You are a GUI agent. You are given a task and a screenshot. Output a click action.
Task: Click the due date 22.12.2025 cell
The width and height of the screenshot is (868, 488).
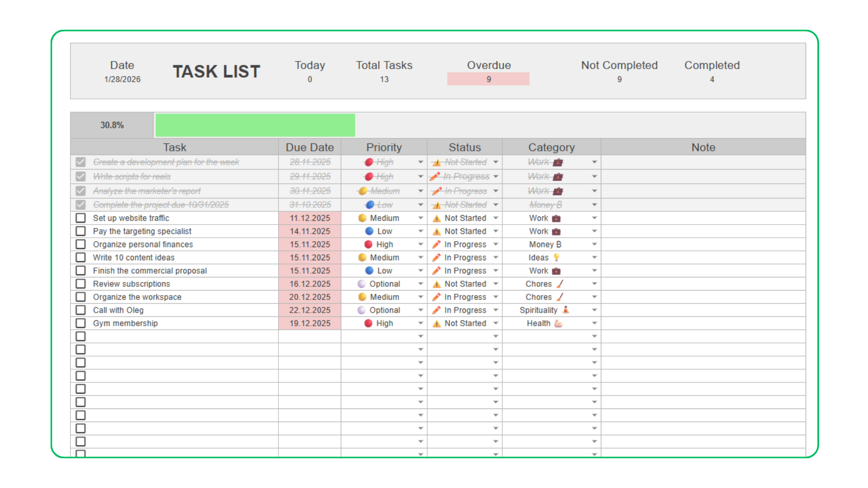coord(310,310)
